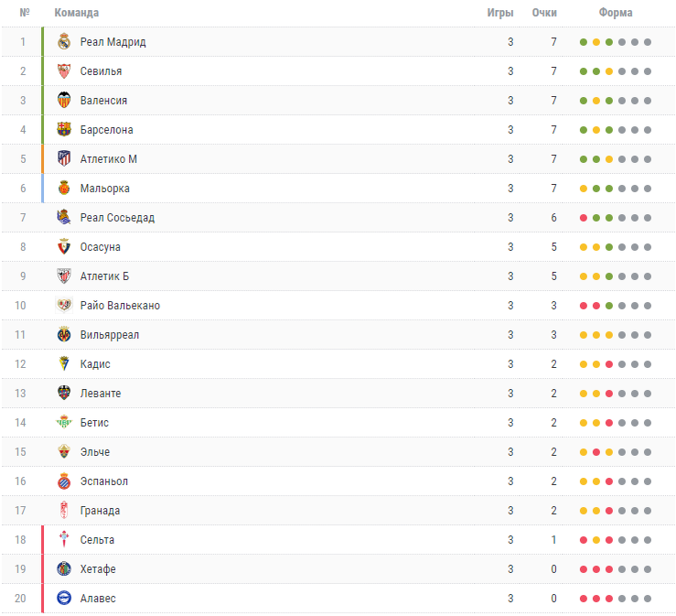The image size is (676, 616).
Task: Click the Валенсия bat crest icon
Action: click(64, 100)
